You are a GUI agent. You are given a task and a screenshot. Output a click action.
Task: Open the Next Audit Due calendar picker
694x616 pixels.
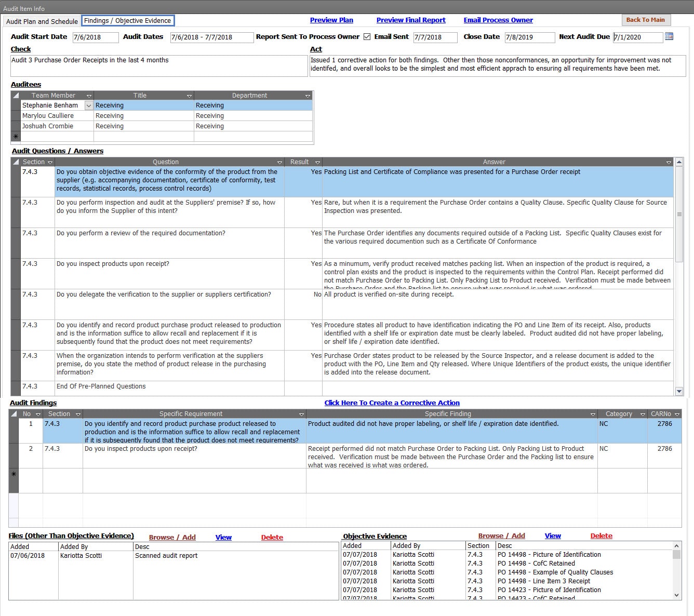(x=669, y=36)
